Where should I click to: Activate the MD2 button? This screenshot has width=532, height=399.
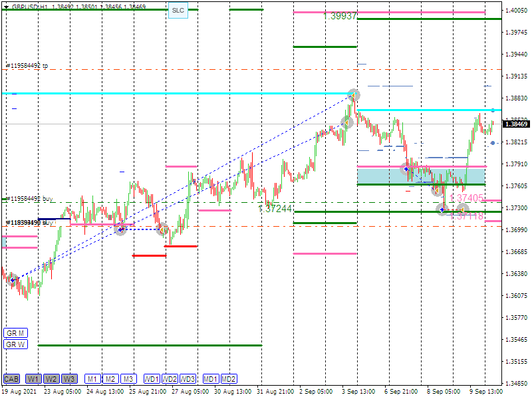[229, 379]
